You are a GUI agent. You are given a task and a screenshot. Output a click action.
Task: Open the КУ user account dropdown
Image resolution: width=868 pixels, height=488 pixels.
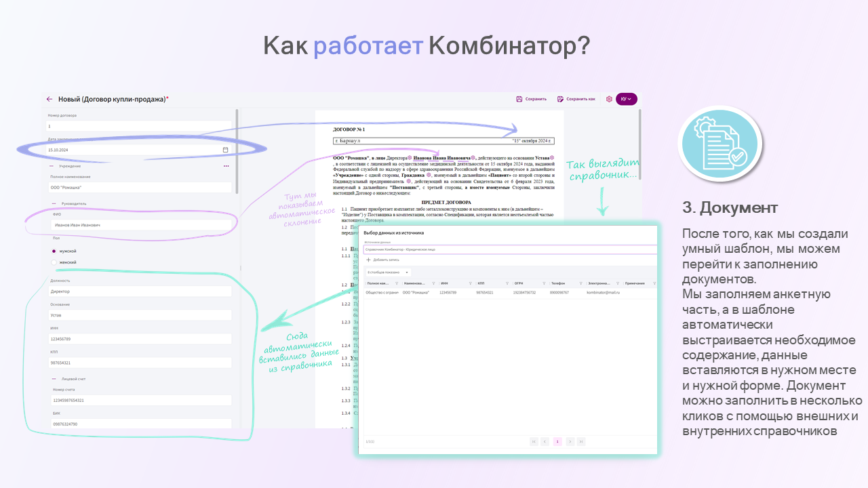point(625,98)
